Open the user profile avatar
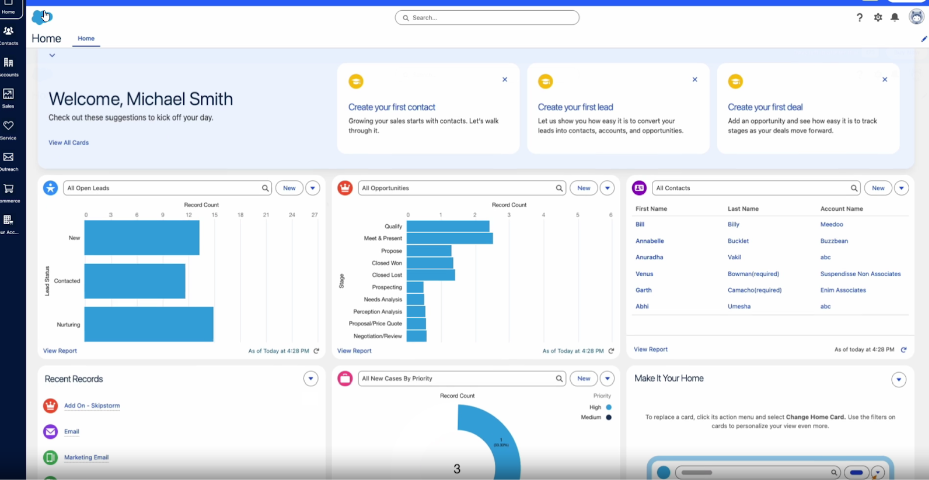The image size is (929, 480). coord(917,17)
